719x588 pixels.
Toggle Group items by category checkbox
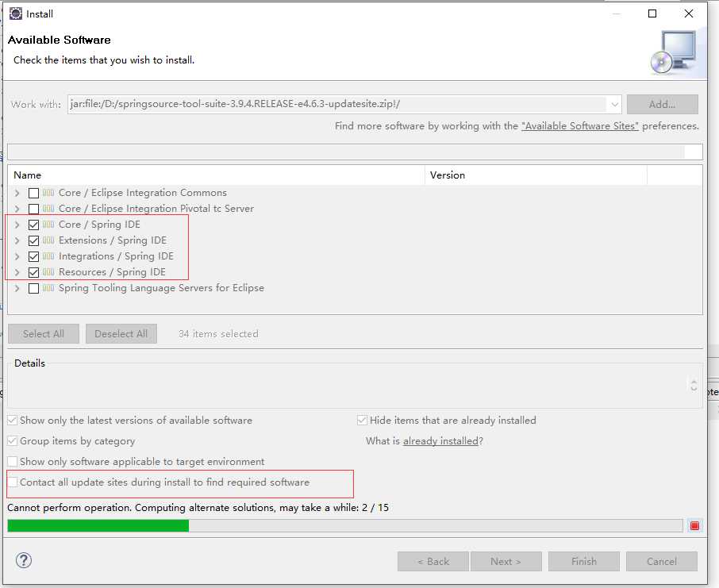(13, 440)
